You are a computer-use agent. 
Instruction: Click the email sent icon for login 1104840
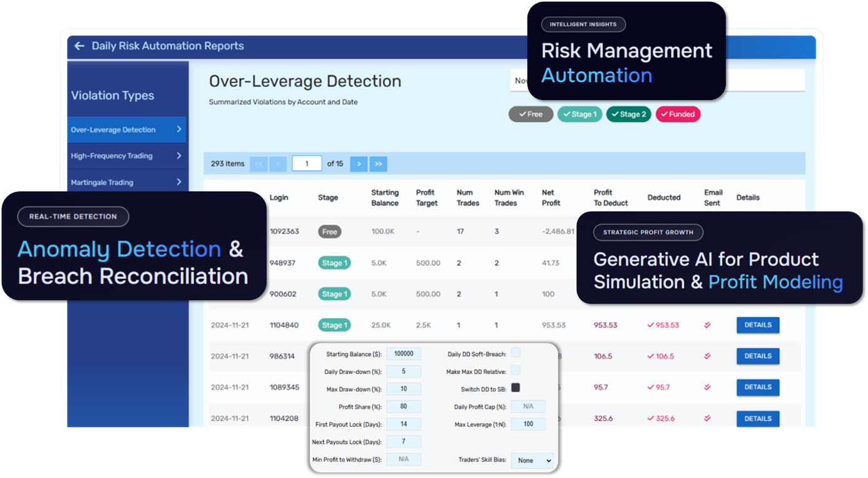(707, 325)
